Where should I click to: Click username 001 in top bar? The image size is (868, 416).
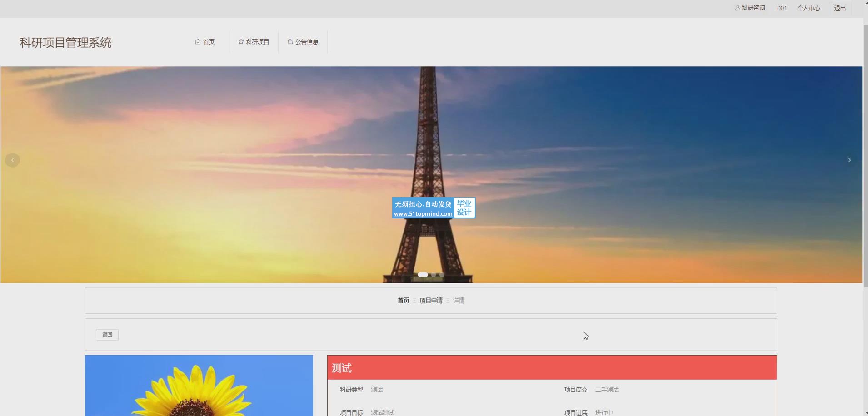point(782,8)
